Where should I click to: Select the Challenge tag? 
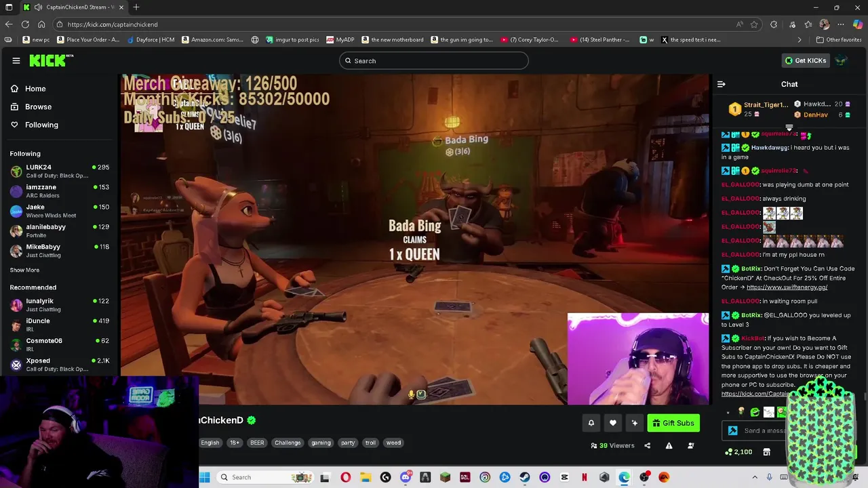click(288, 443)
